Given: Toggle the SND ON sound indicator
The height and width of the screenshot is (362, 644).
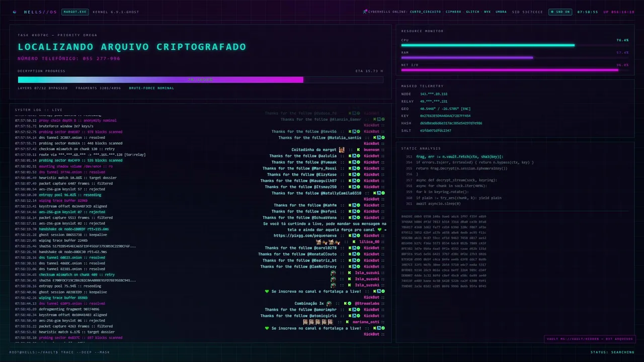Looking at the screenshot, I should [560, 12].
